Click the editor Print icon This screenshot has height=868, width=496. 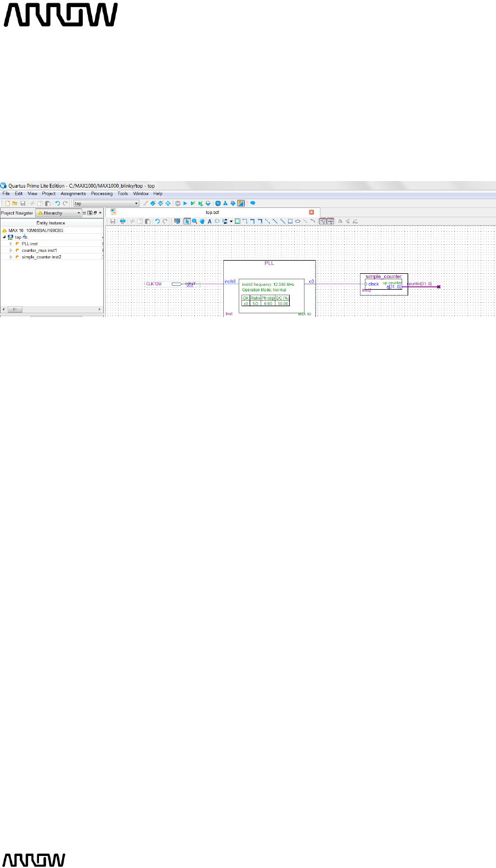pyautogui.click(x=122, y=221)
